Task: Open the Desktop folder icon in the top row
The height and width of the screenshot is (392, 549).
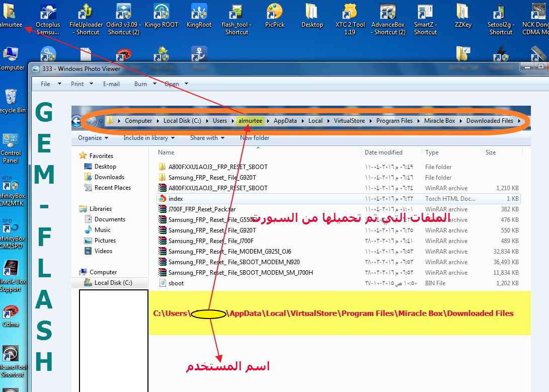Action: click(312, 16)
